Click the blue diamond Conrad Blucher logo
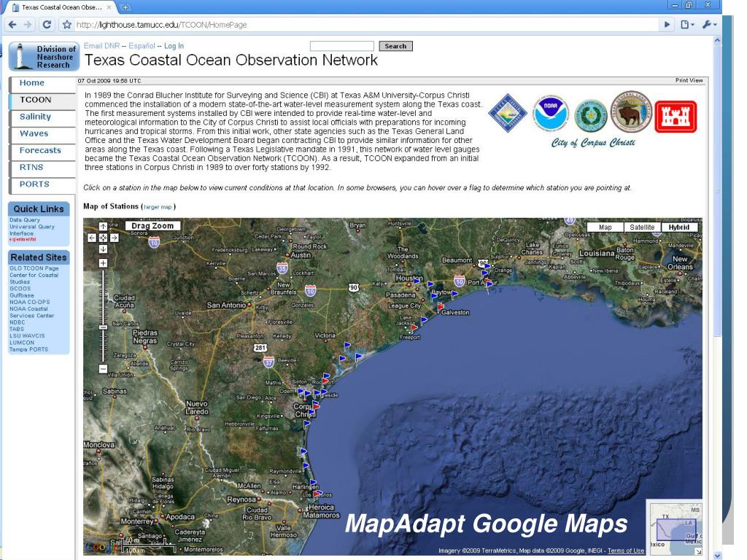The width and height of the screenshot is (747, 560). [508, 113]
